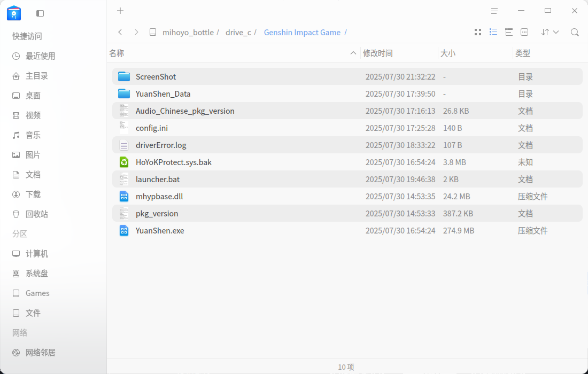This screenshot has width=588, height=374.
Task: Select the driverError.log file name
Action: 161,145
